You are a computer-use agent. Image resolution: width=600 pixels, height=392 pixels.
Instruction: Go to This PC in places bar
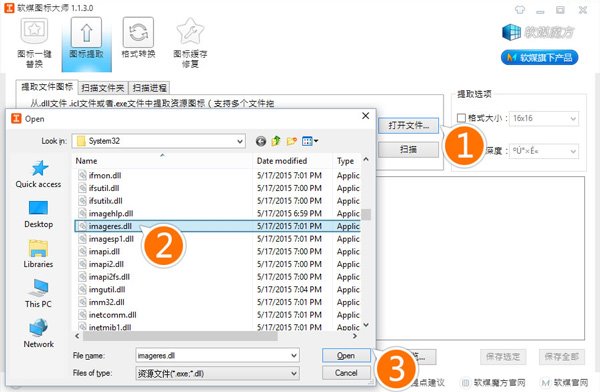(x=38, y=294)
